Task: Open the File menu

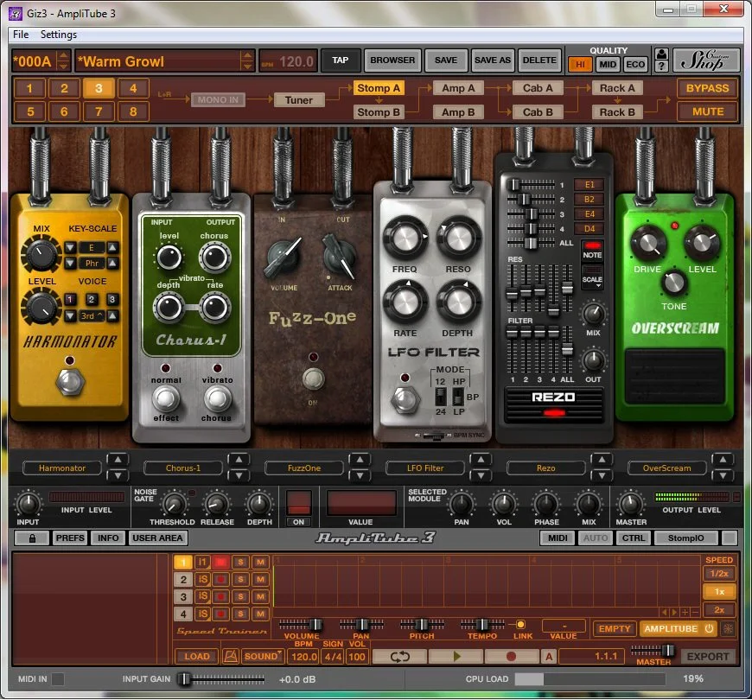Action: coord(21,35)
